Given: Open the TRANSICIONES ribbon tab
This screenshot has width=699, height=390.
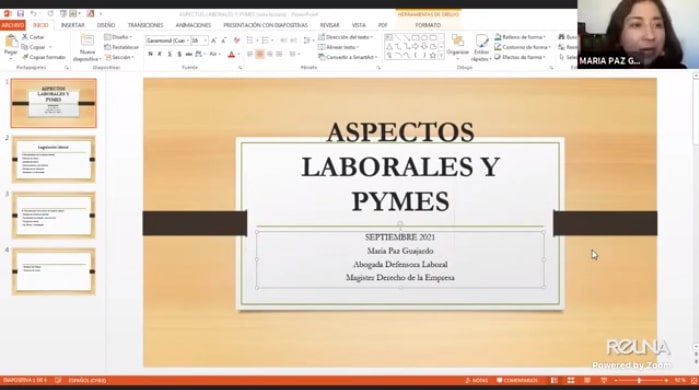Looking at the screenshot, I should (145, 25).
